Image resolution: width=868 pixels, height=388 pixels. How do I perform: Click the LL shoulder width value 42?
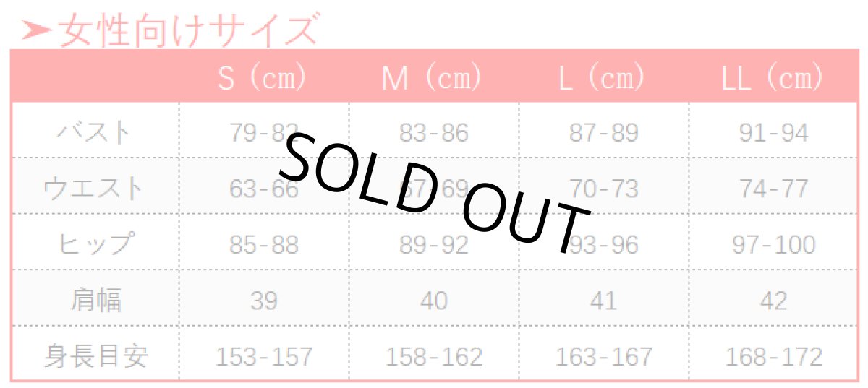pyautogui.click(x=773, y=301)
